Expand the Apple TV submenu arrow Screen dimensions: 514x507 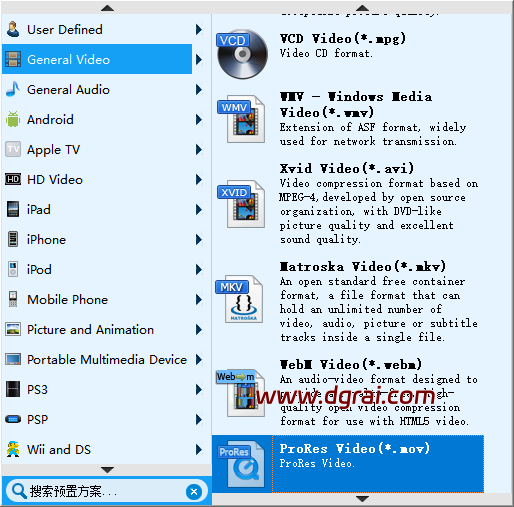click(199, 149)
